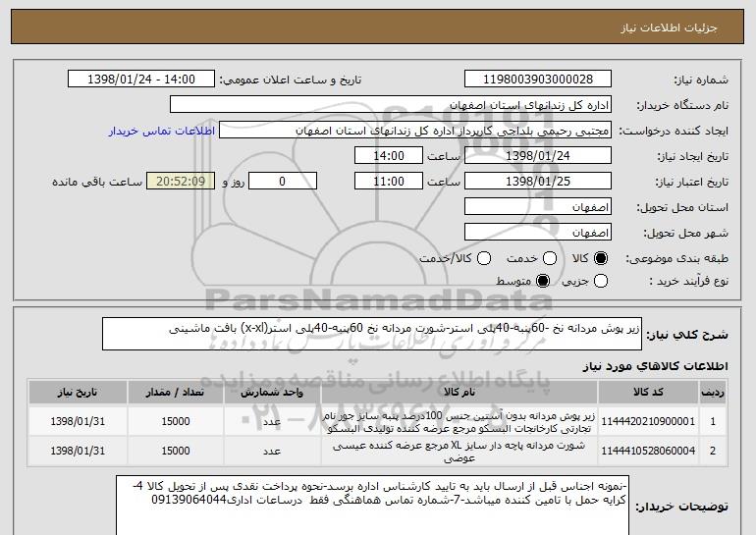
Task: Click the ردیف column header
Action: 713,393
